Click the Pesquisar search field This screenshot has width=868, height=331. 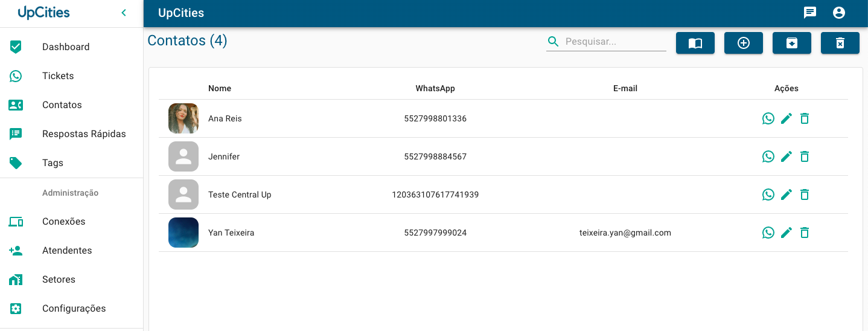(615, 42)
